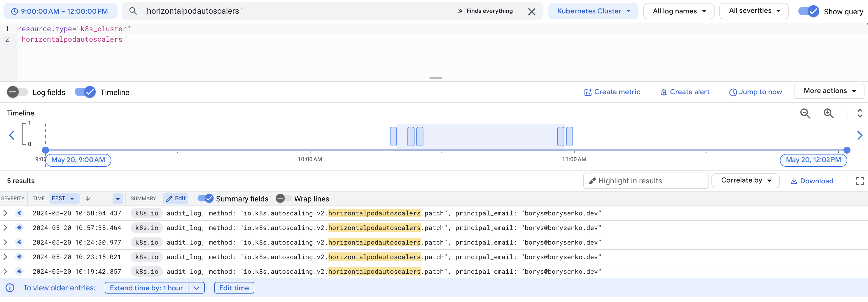Enter full screen results view icon
This screenshot has height=302, width=868.
click(860, 181)
